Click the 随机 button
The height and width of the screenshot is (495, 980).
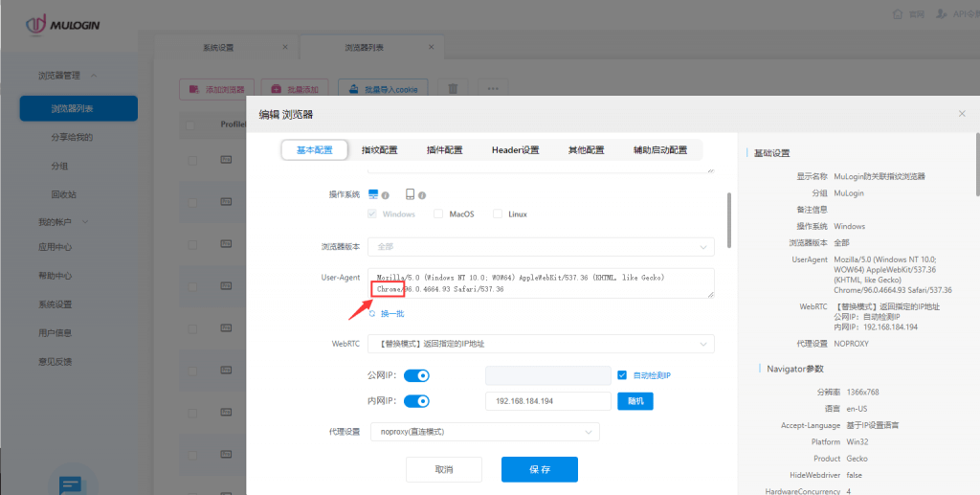(635, 401)
